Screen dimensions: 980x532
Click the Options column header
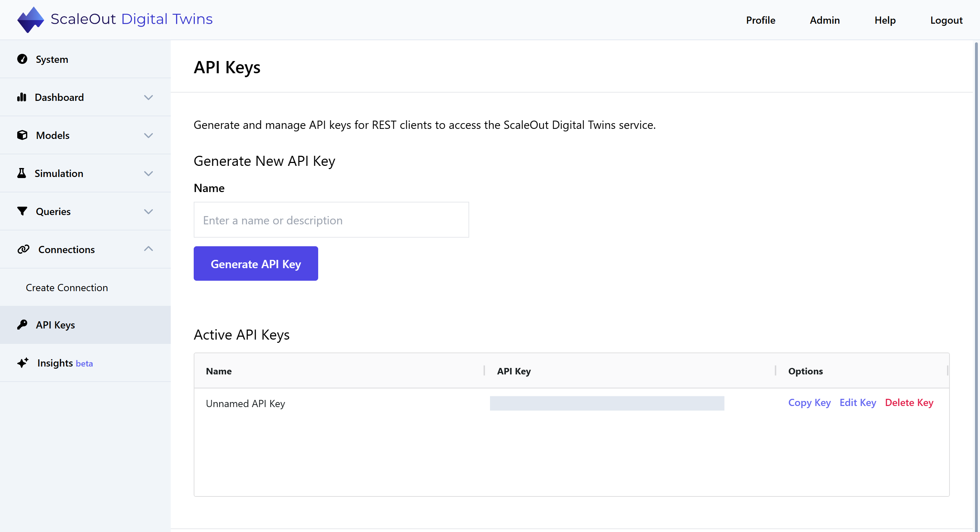click(805, 371)
